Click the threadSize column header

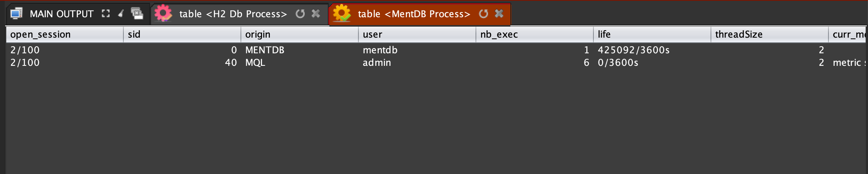[x=769, y=34]
